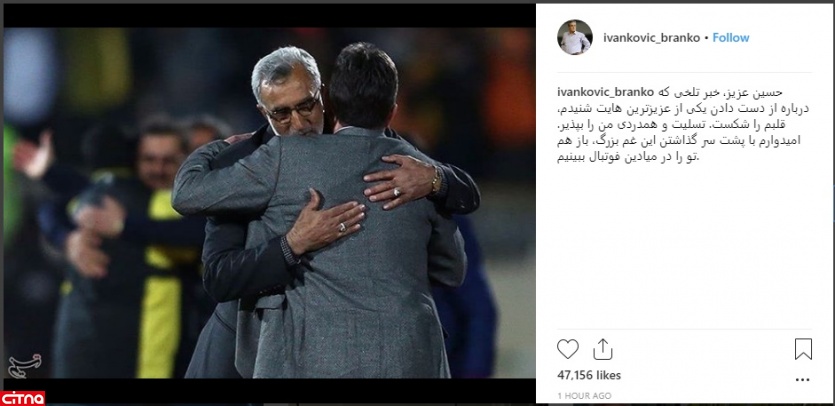Open the 1 HOUR AGO timestamp
The image size is (835, 406).
click(584, 396)
